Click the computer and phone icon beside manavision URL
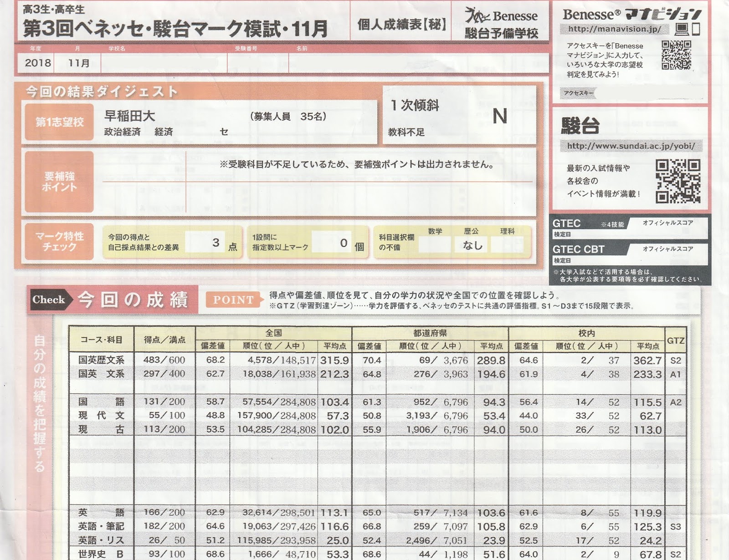Screen dimensions: 729x560 [x=688, y=29]
